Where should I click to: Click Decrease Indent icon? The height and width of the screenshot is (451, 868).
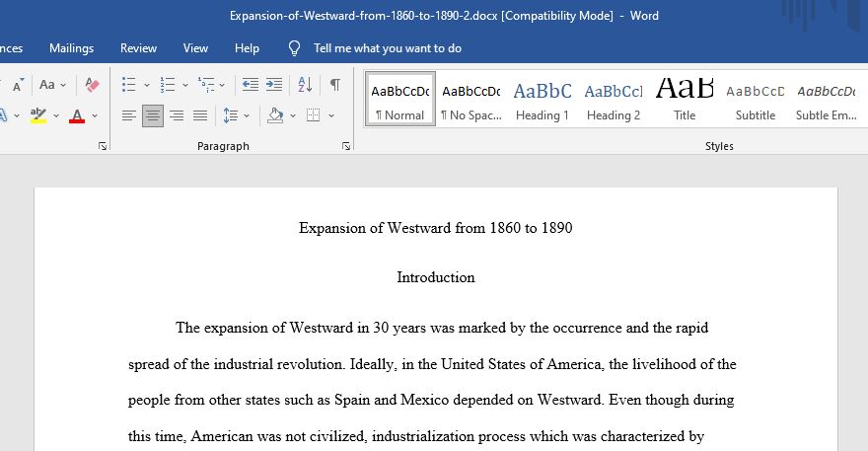tap(251, 84)
